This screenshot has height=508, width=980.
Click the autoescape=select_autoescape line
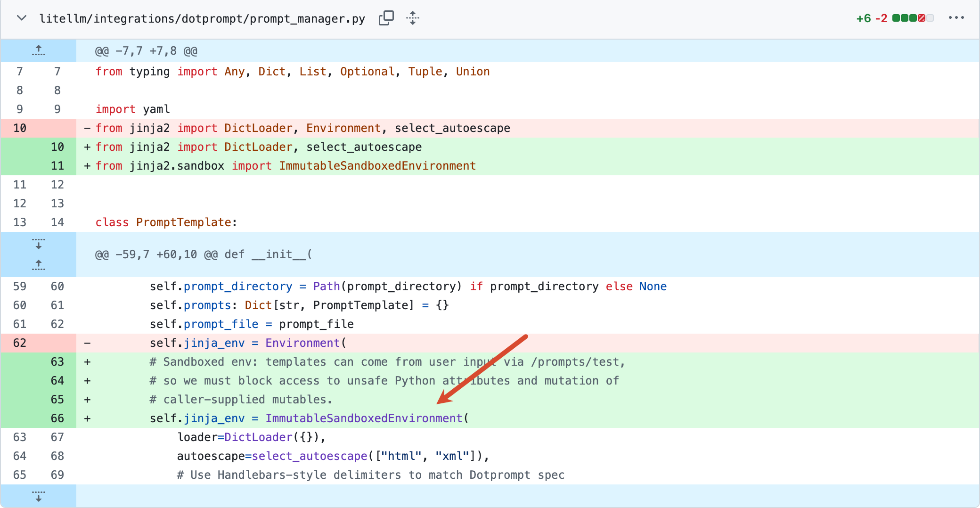click(333, 456)
